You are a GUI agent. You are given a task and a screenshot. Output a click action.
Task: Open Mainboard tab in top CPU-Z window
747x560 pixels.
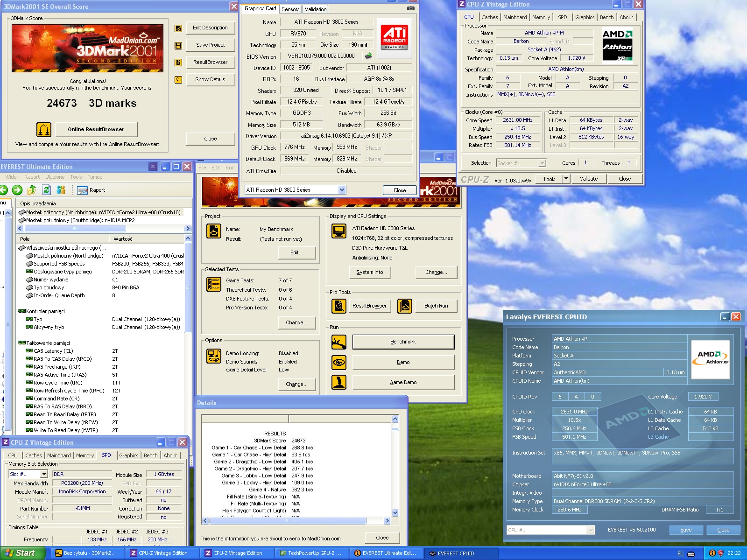[x=515, y=17]
